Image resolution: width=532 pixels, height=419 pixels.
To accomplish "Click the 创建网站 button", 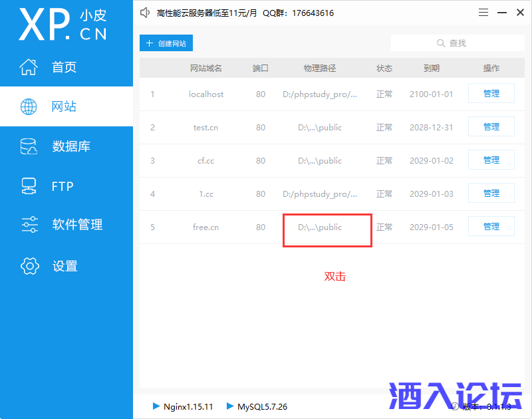I will coord(166,43).
